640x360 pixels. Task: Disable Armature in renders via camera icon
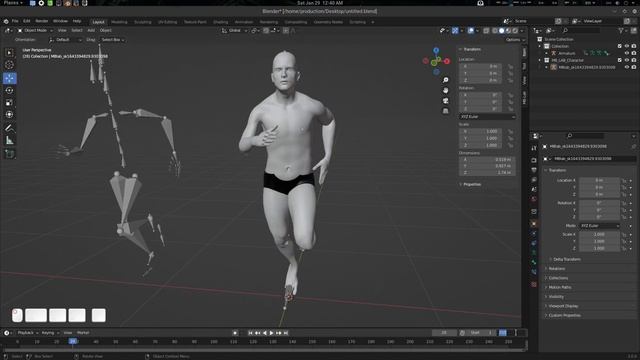pyautogui.click(x=633, y=53)
